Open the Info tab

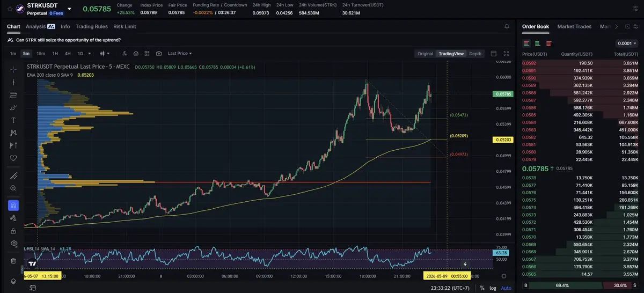click(65, 26)
